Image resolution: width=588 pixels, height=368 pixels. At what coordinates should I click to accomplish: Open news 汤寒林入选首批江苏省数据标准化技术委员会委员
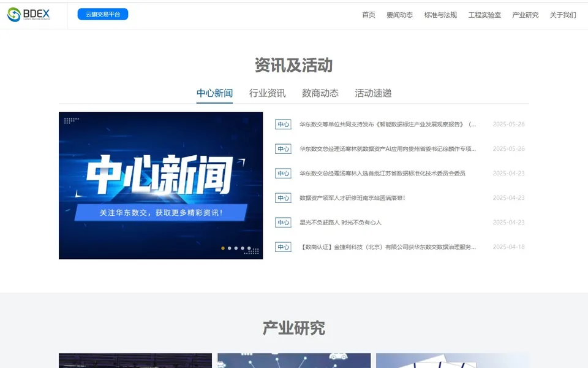[382, 174]
